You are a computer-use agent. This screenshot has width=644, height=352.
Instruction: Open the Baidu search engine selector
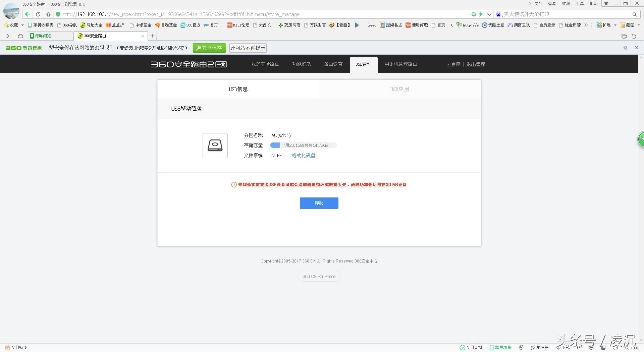pos(499,14)
